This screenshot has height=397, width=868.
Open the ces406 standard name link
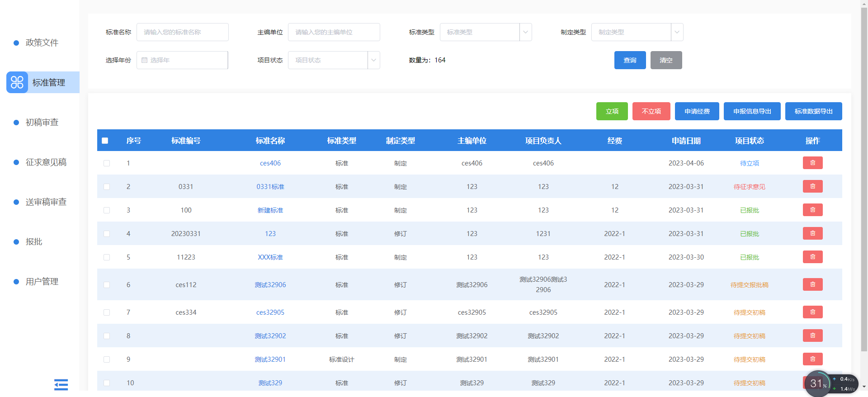270,163
